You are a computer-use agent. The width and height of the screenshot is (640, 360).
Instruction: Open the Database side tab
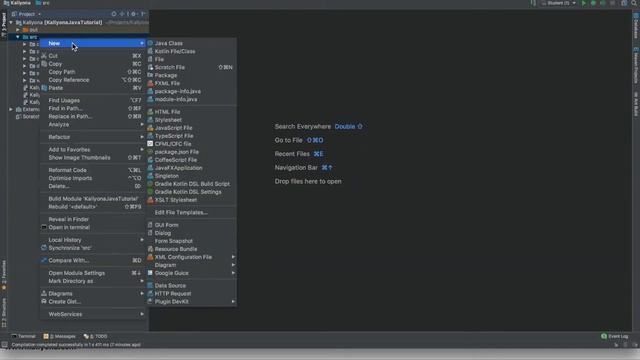click(x=636, y=25)
